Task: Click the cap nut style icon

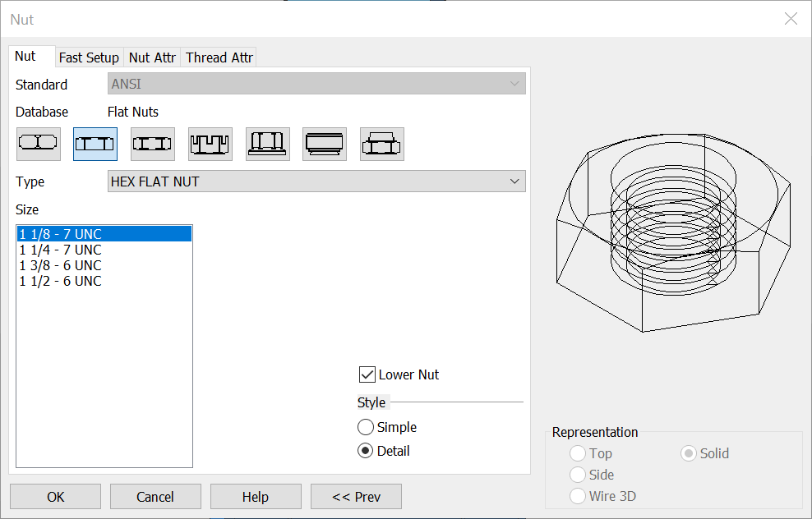Action: 324,144
